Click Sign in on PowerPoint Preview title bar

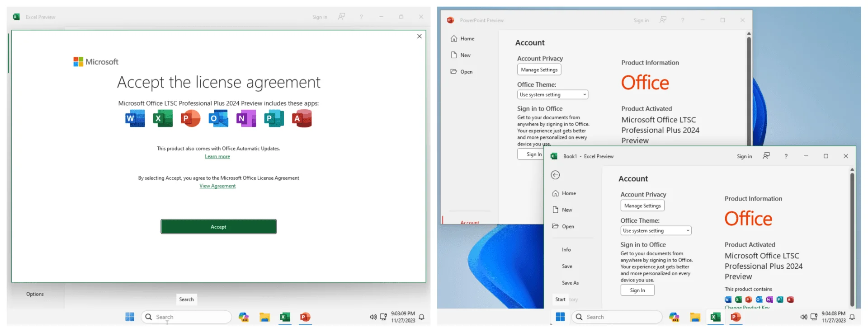[641, 20]
